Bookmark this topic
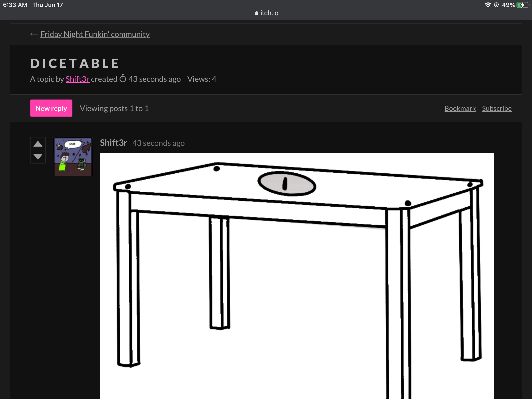The width and height of the screenshot is (532, 399). coord(460,108)
